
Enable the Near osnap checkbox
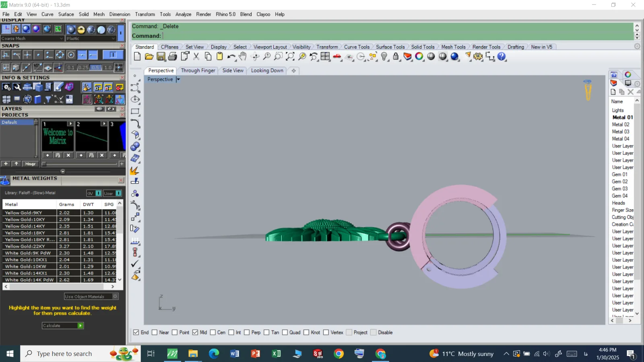[155, 332]
